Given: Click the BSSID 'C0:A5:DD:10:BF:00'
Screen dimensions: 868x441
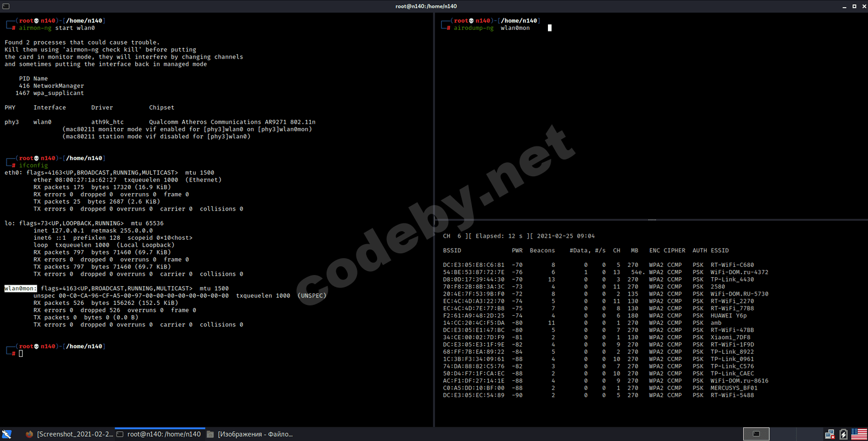Looking at the screenshot, I should (x=474, y=388).
